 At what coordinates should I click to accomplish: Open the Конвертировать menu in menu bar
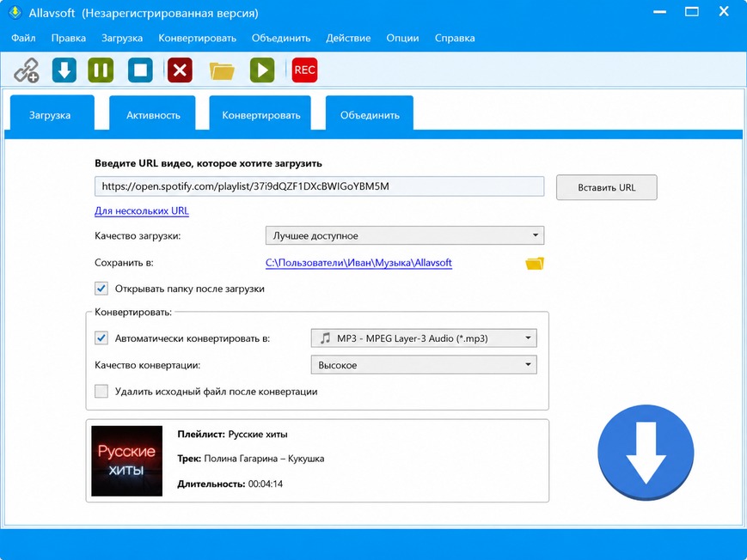coord(197,38)
